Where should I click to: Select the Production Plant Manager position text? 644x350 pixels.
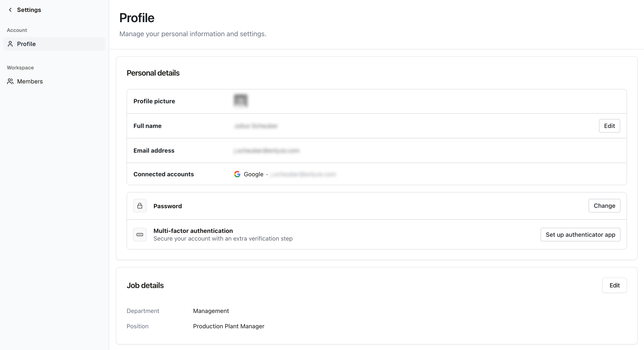(x=228, y=326)
